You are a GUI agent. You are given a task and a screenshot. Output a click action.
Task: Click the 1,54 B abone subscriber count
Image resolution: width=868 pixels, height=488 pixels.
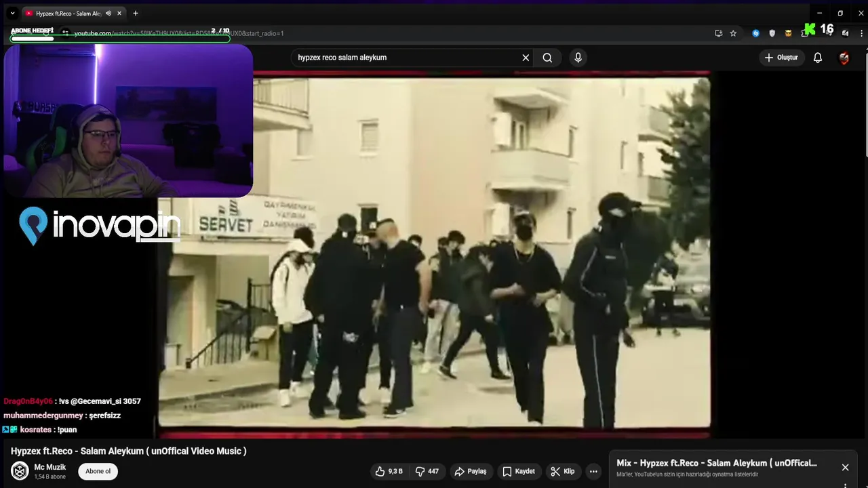pos(50,476)
